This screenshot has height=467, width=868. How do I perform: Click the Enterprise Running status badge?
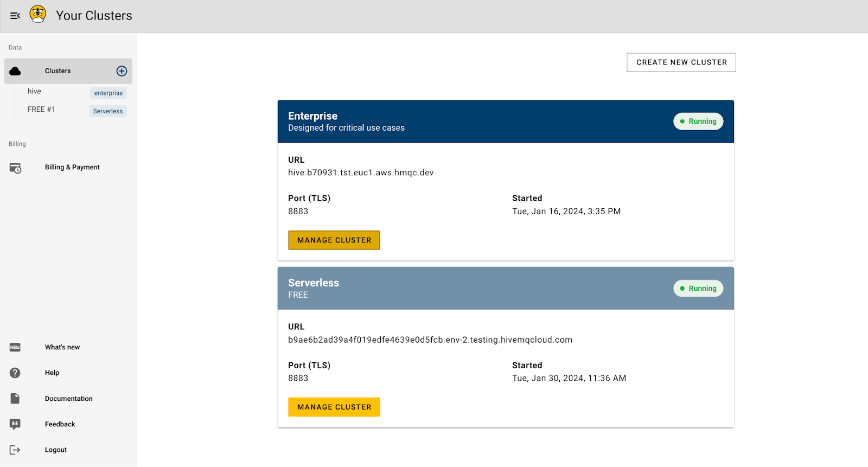point(698,121)
